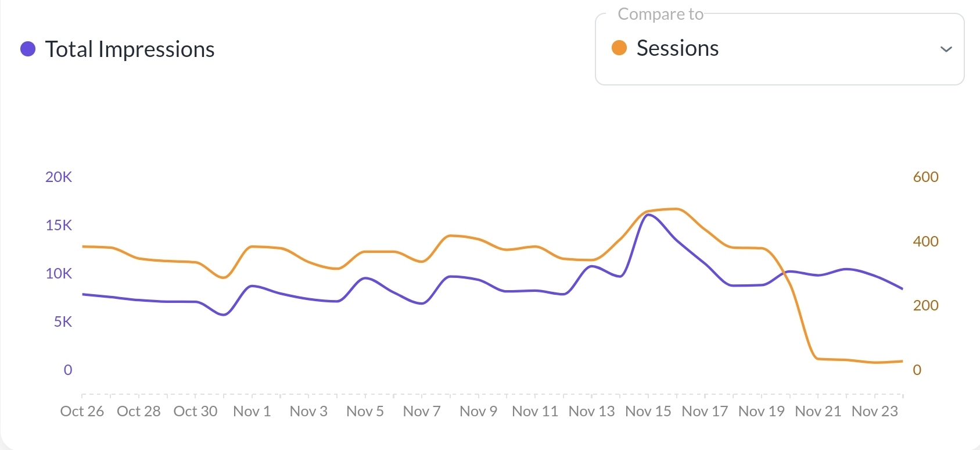Click the Total Impressions legend label
This screenshot has width=980, height=450.
130,49
